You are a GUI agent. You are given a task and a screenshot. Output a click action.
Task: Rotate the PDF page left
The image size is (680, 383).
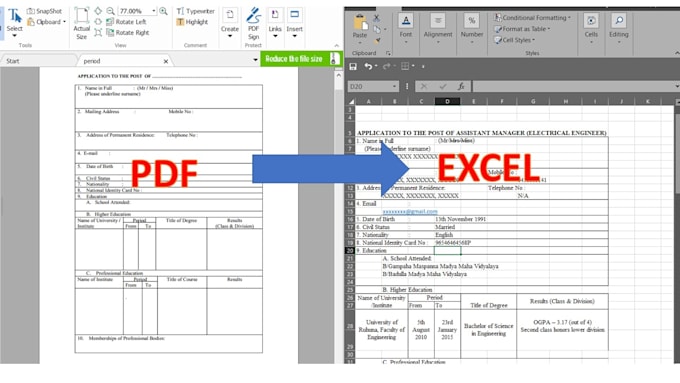coord(126,22)
